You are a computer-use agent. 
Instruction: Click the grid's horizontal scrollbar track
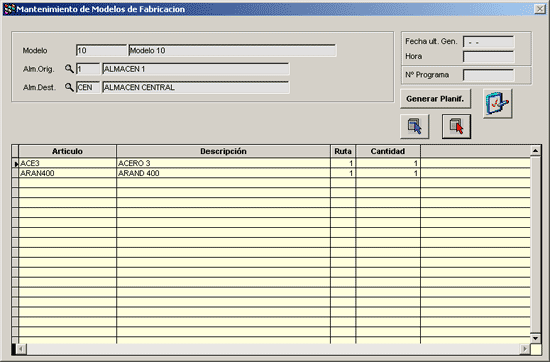[x=273, y=349]
